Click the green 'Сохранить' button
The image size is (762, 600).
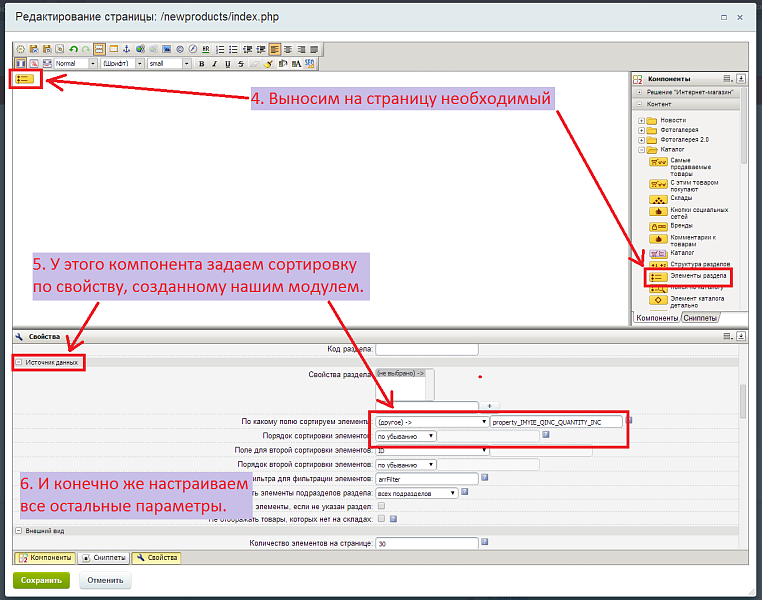click(41, 580)
